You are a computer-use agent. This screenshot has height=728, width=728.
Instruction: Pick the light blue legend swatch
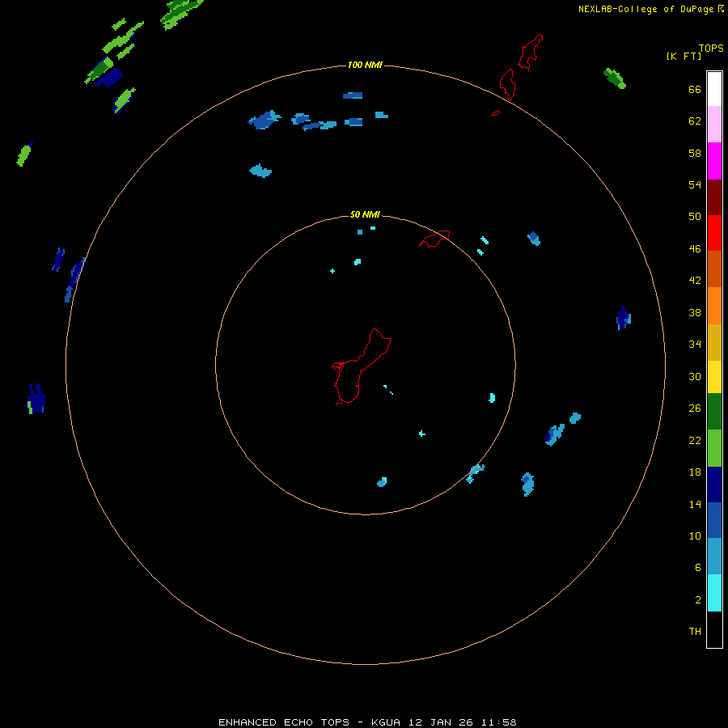[714, 556]
